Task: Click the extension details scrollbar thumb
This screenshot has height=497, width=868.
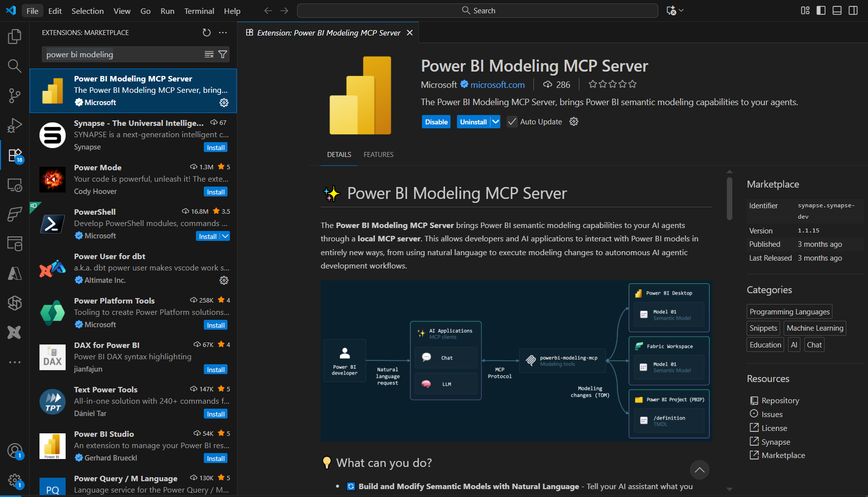Action: 729,198
